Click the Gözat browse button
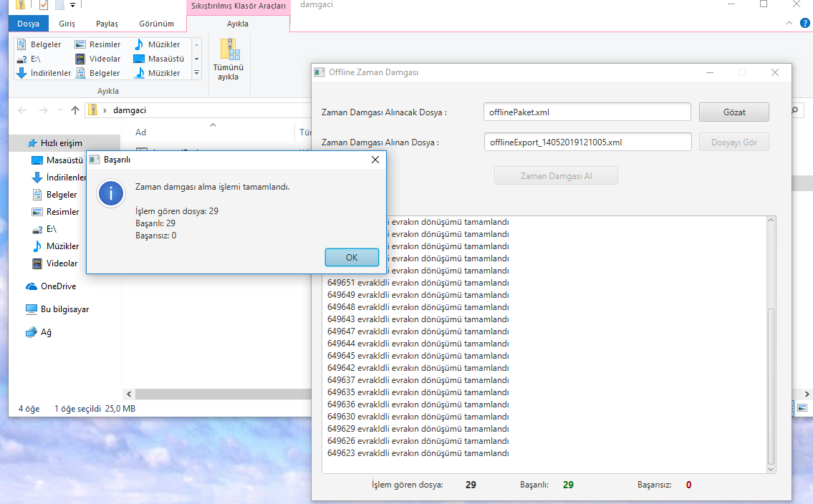 (x=733, y=112)
